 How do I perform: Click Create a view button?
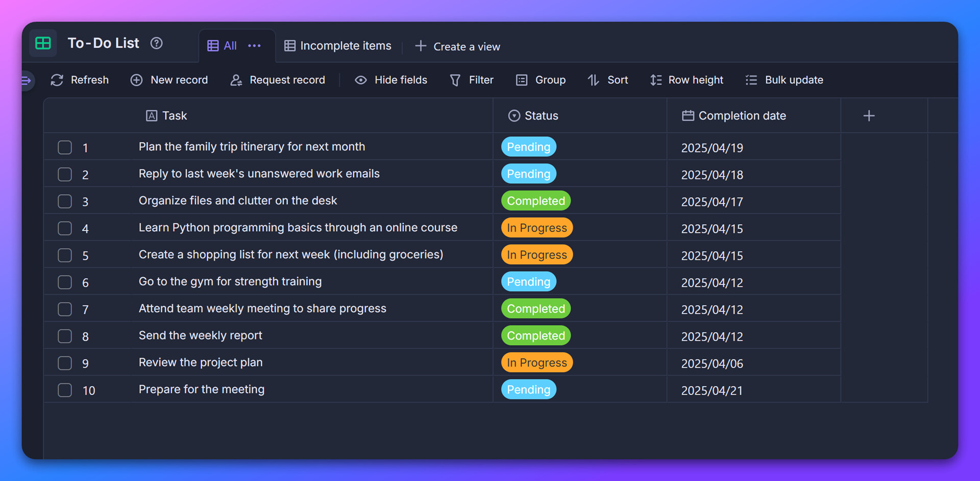pos(457,46)
